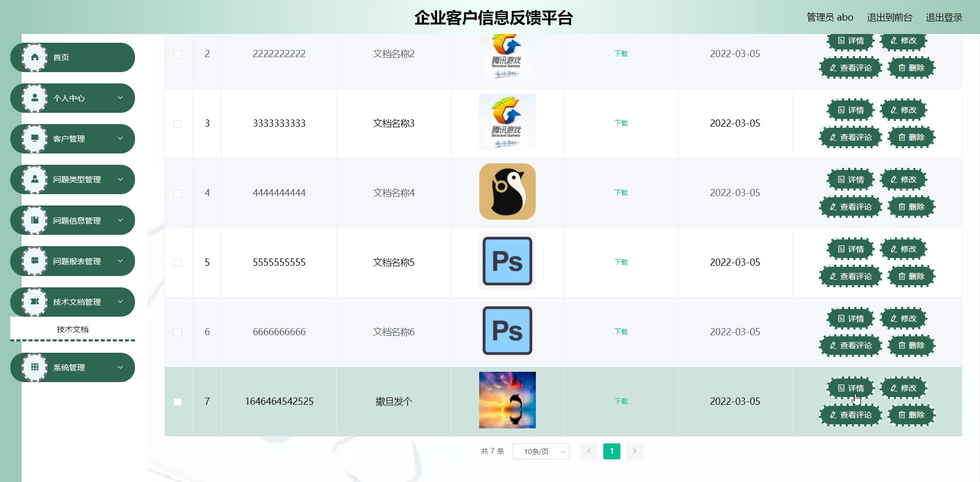This screenshot has width=980, height=482.
Task: Click 删除 for 文档名称4
Action: pos(911,207)
